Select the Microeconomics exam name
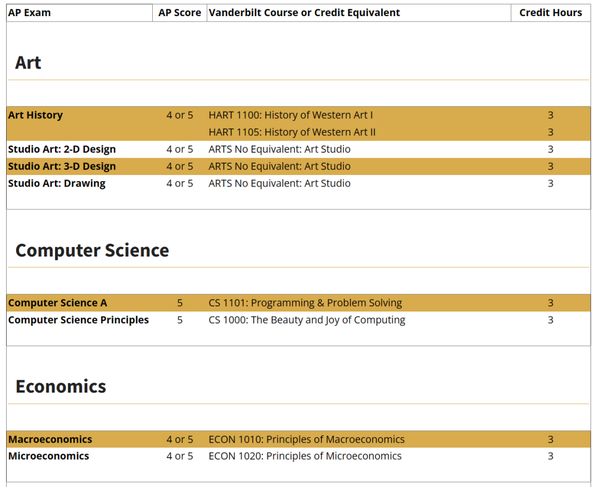 pos(49,456)
